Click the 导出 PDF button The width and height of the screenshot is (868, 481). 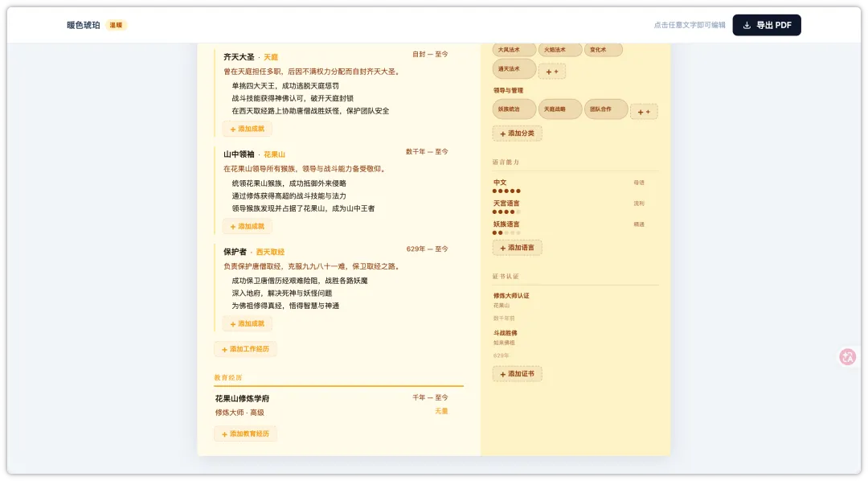point(766,25)
